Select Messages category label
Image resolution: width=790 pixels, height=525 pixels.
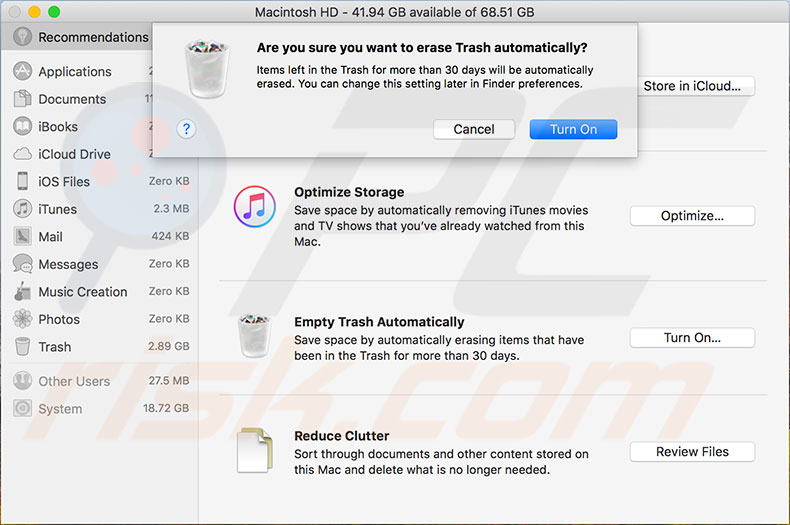(x=68, y=265)
